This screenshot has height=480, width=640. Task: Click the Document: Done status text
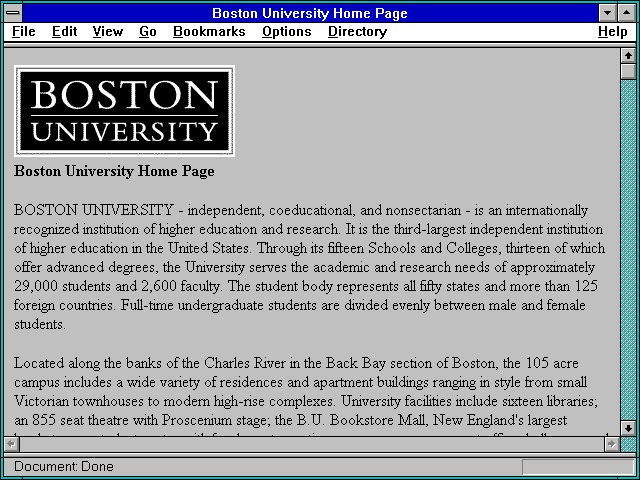point(64,467)
